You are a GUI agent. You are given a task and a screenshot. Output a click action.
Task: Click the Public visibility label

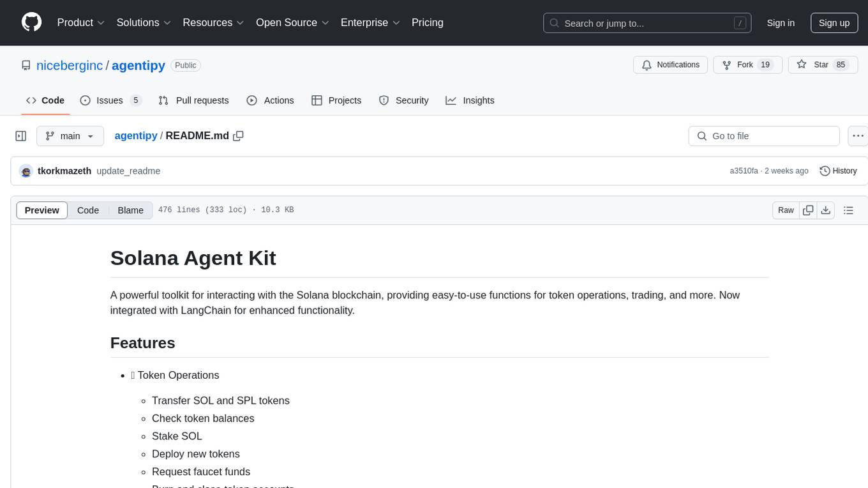(186, 65)
